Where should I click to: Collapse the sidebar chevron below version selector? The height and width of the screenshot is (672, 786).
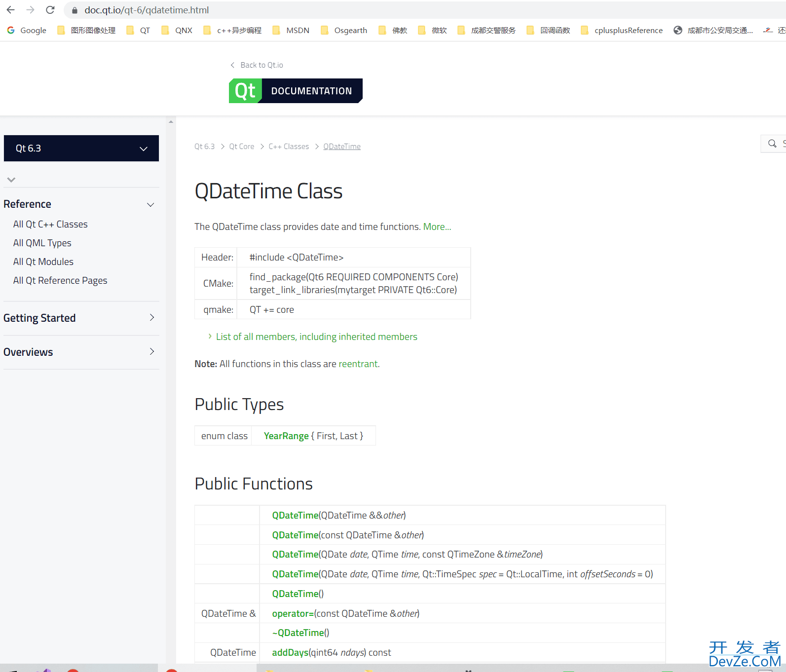click(x=11, y=180)
